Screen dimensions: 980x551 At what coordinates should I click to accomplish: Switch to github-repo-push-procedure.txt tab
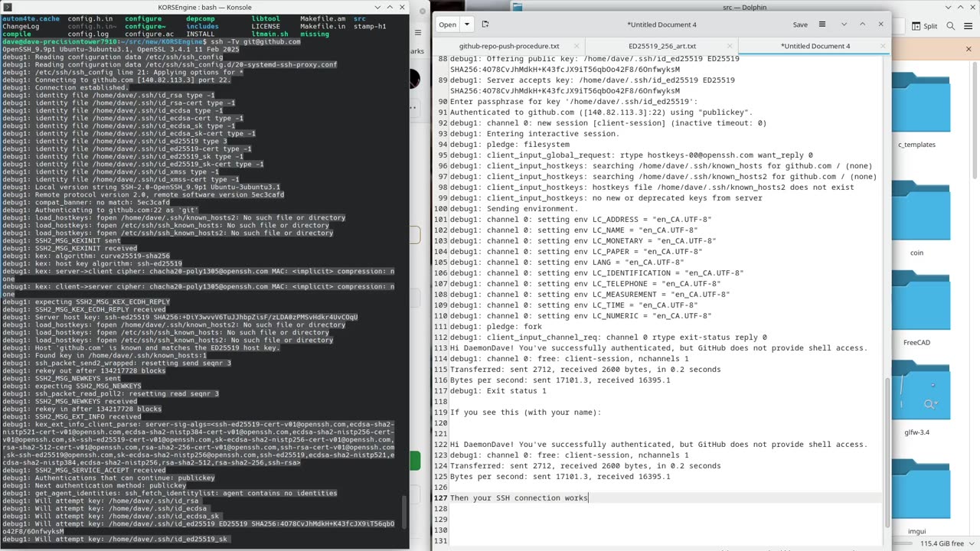pyautogui.click(x=509, y=46)
